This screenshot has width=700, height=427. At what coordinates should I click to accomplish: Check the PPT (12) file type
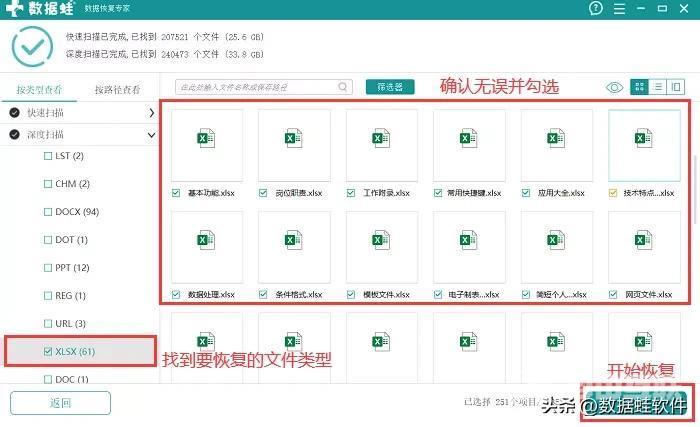(48, 268)
